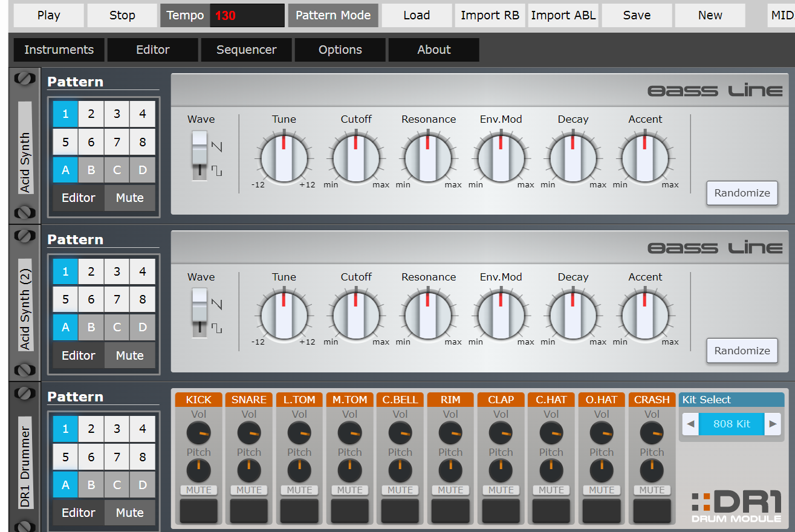The width and height of the screenshot is (795, 532).
Task: Mute the SNARE drum channel
Action: coord(249,490)
